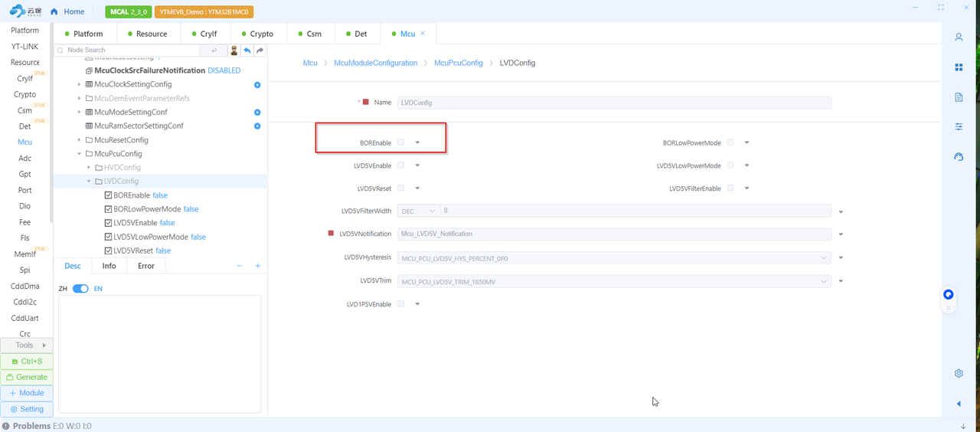Open the sliders adjustment icon in right sidebar
This screenshot has width=980, height=432.
[959, 126]
